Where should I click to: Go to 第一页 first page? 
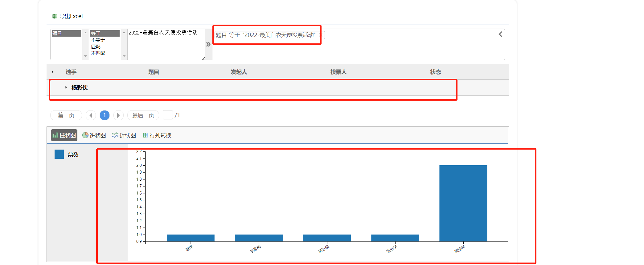click(66, 115)
